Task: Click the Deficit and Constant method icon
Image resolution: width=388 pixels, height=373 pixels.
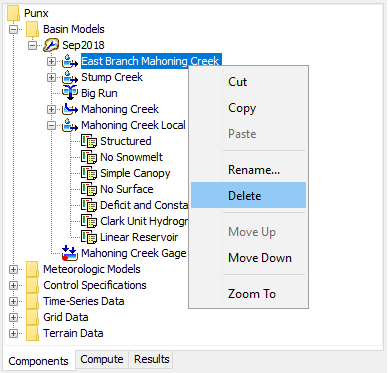Action: coord(89,205)
